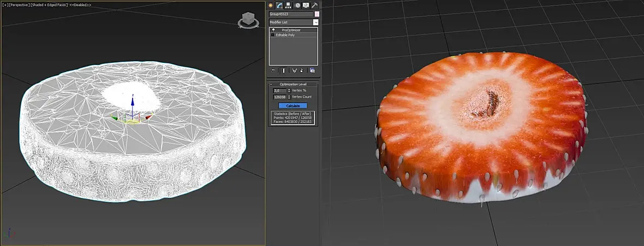Expand the Editable Poly stack entry
Viewport: 644px width, 246px height.
point(272,35)
